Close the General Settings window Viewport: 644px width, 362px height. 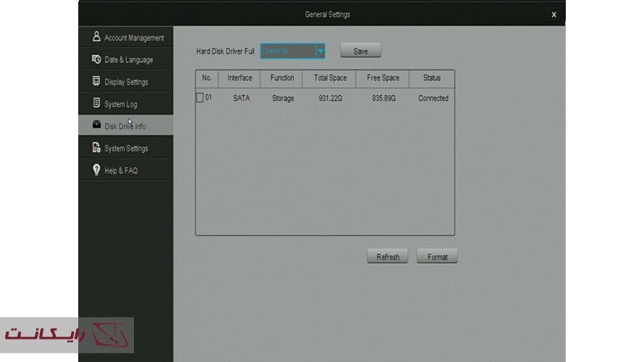pos(553,14)
